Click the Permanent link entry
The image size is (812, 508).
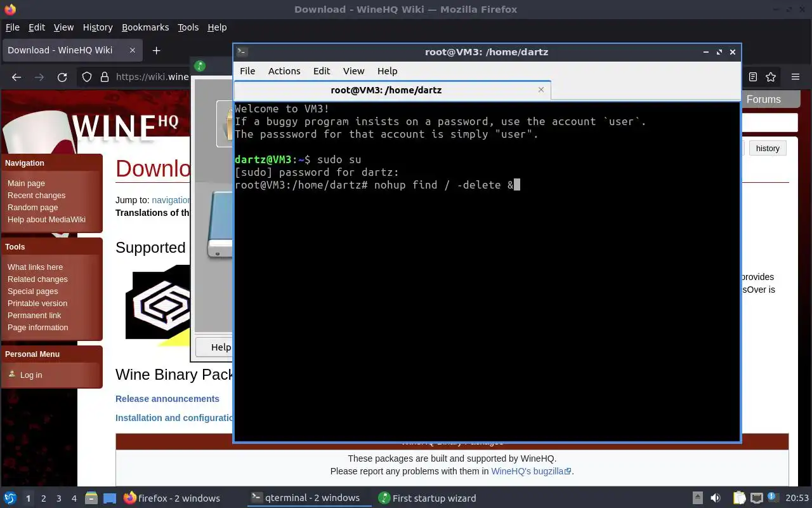coord(34,315)
